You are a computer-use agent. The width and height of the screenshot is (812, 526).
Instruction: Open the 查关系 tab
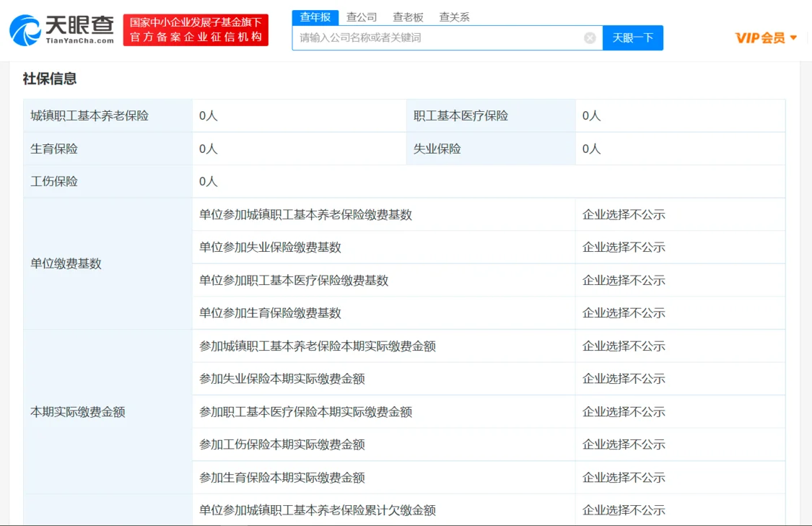[454, 17]
